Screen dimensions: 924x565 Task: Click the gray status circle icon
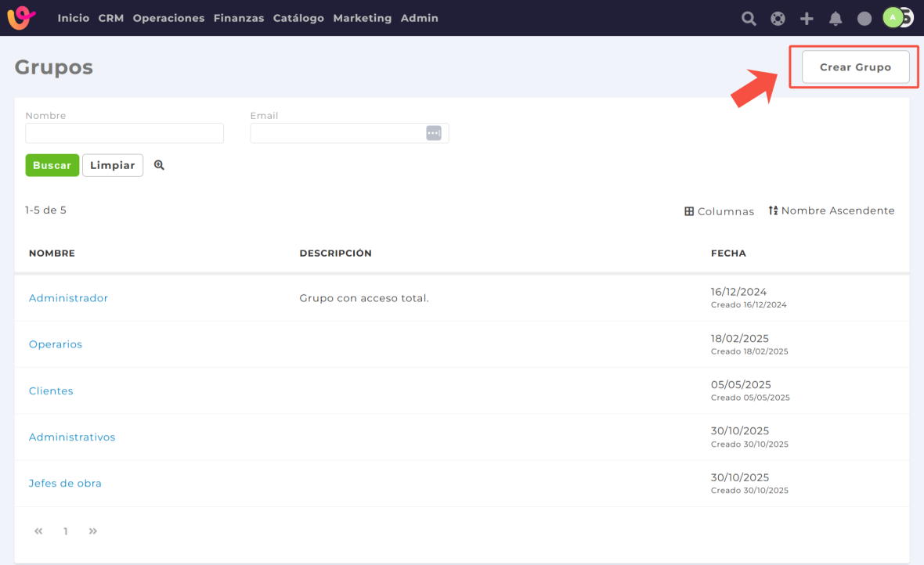tap(864, 19)
